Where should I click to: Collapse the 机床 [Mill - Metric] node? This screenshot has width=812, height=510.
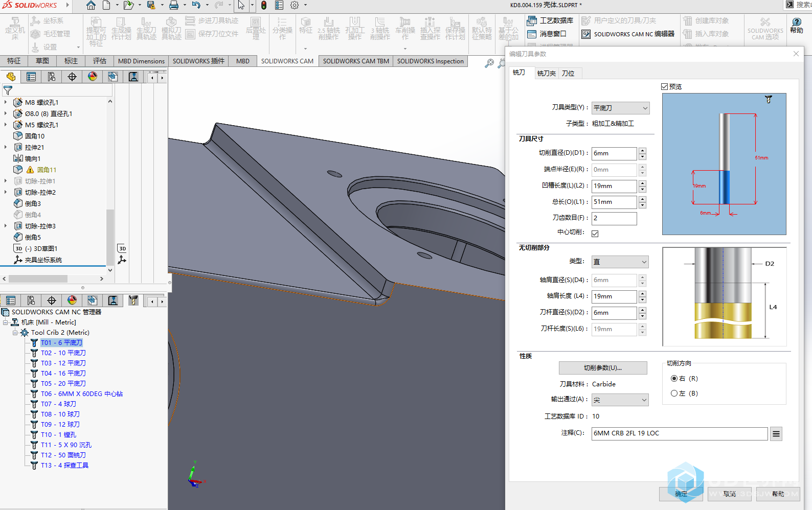coord(6,322)
